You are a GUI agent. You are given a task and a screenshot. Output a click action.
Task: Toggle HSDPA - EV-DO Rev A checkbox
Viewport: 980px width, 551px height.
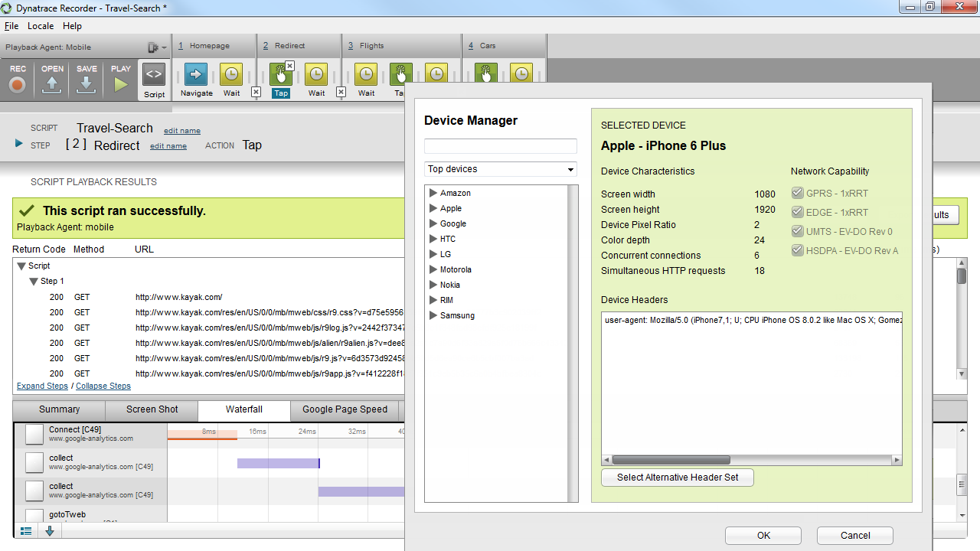[797, 251]
